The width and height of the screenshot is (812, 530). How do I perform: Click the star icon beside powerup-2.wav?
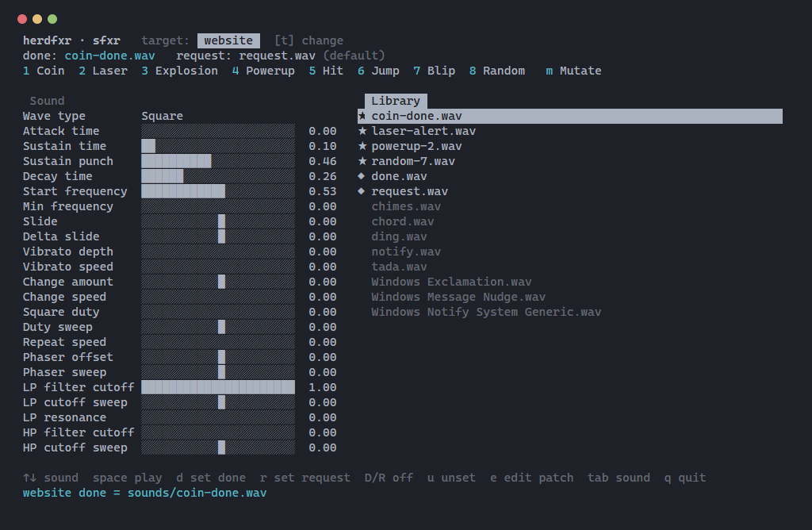[362, 145]
